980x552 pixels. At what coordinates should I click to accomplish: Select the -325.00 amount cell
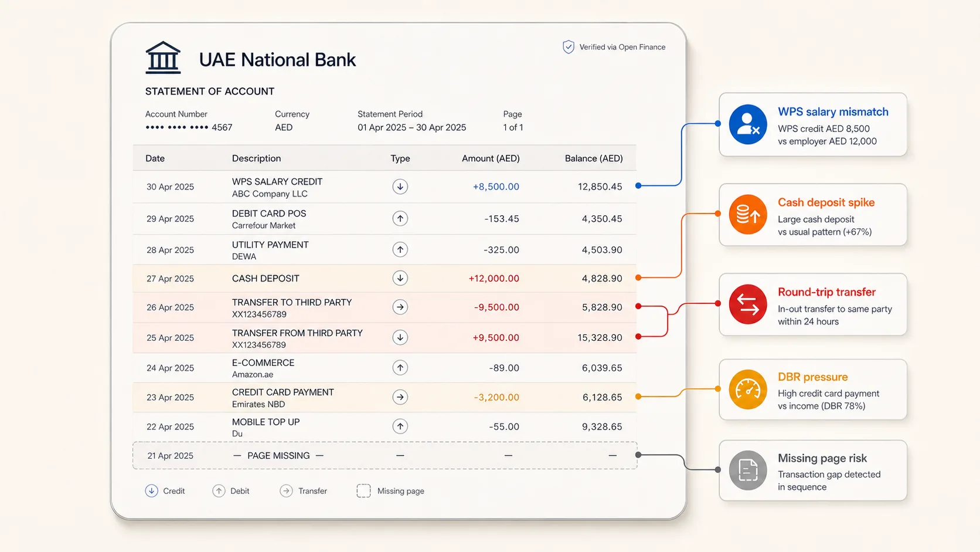pyautogui.click(x=501, y=250)
